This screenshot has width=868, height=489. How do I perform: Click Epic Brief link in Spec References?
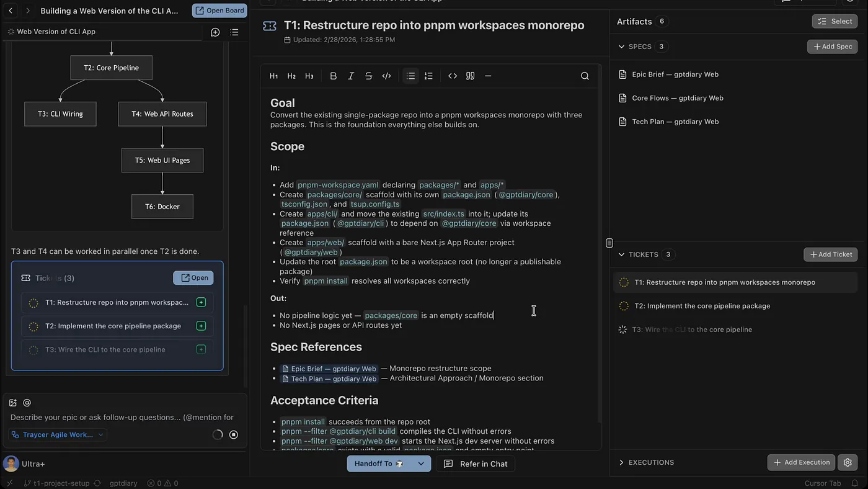(329, 369)
